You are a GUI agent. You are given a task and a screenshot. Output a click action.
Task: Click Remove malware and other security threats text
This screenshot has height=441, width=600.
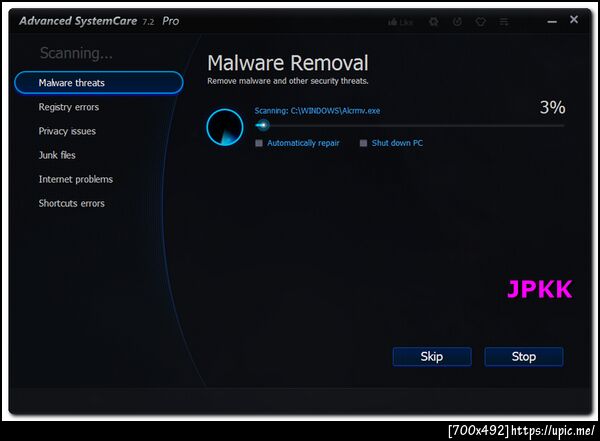288,81
